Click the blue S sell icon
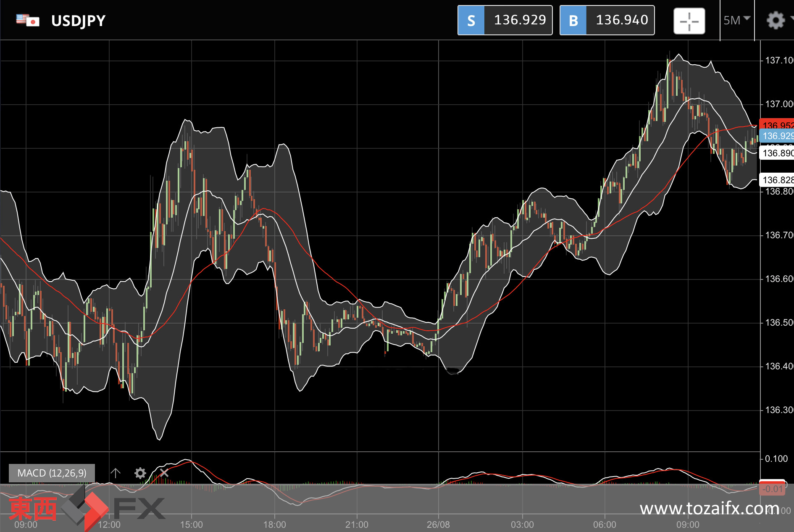 tap(471, 20)
